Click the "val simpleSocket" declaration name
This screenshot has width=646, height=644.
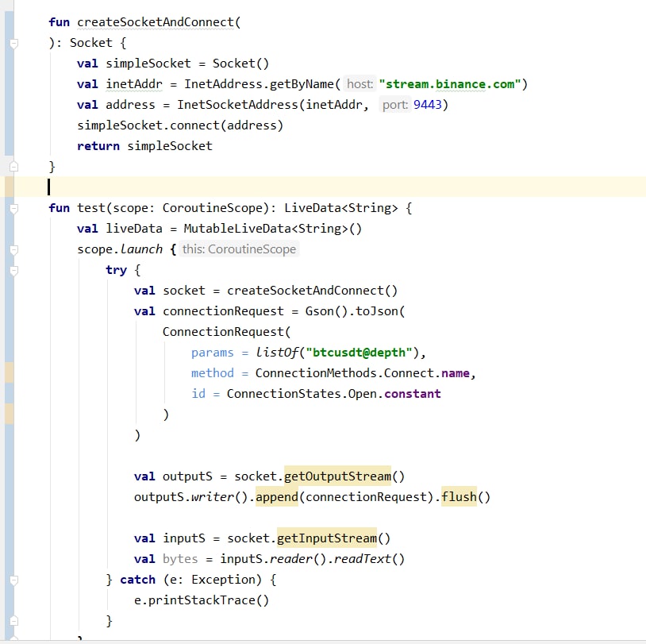148,64
